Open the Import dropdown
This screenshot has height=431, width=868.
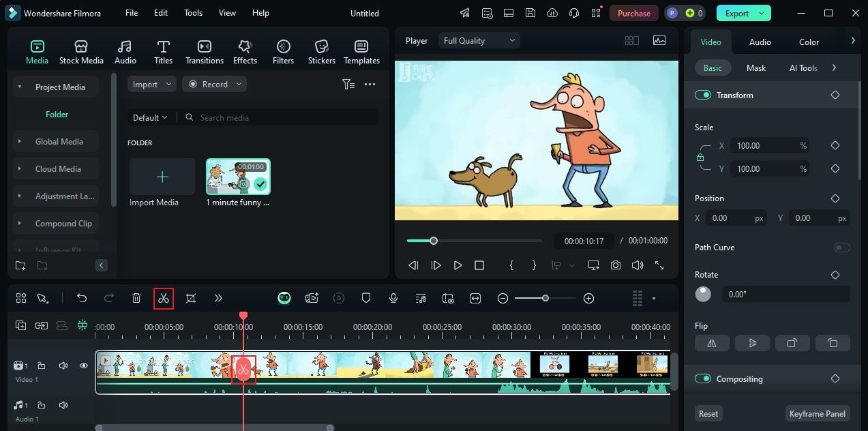[152, 85]
